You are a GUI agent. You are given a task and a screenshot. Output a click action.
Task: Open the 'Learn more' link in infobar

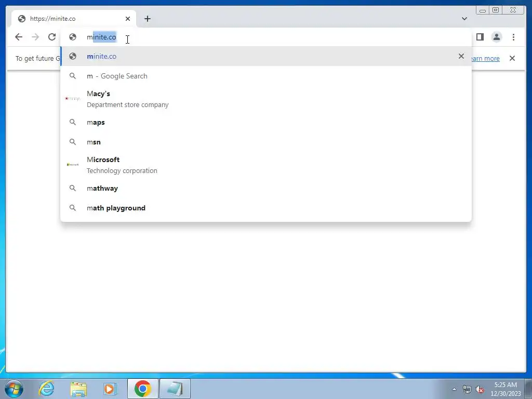(x=485, y=58)
